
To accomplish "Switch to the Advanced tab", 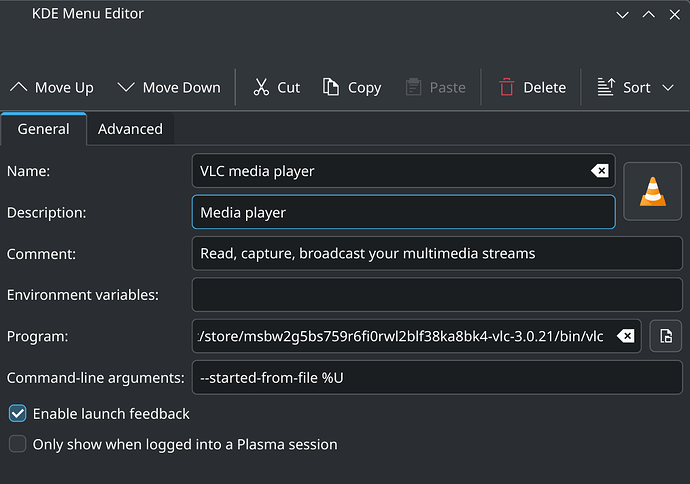I will (130, 129).
